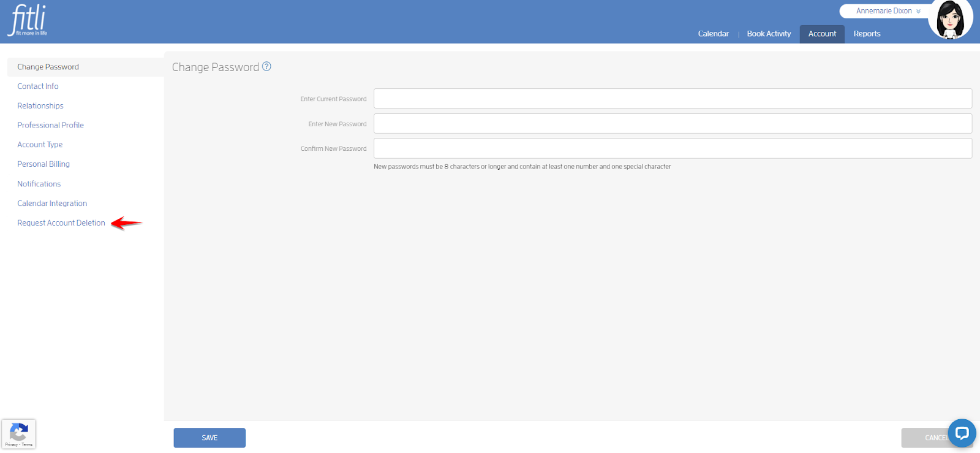Go to Book Activity
980x453 pixels.
click(x=769, y=34)
